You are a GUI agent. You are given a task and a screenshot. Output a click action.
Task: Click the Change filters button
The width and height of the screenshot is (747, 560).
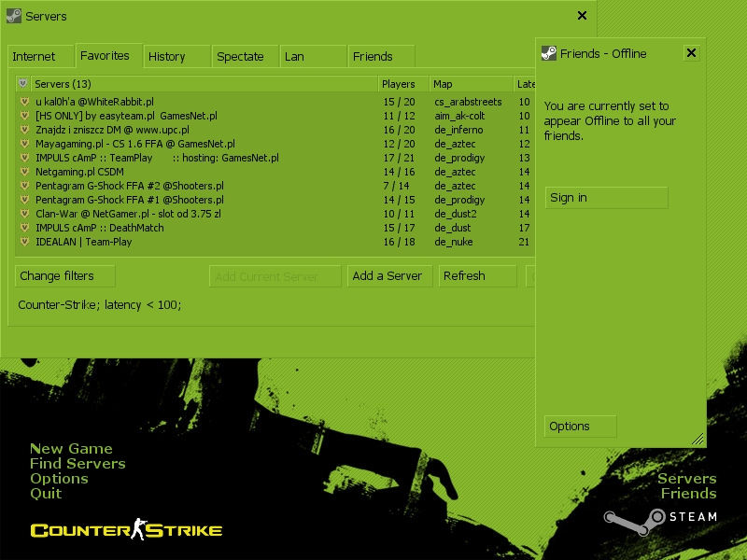pos(64,276)
